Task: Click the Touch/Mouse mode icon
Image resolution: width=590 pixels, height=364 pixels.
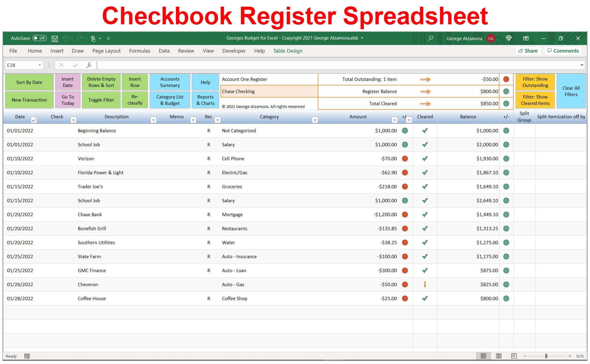Action: pos(93,39)
